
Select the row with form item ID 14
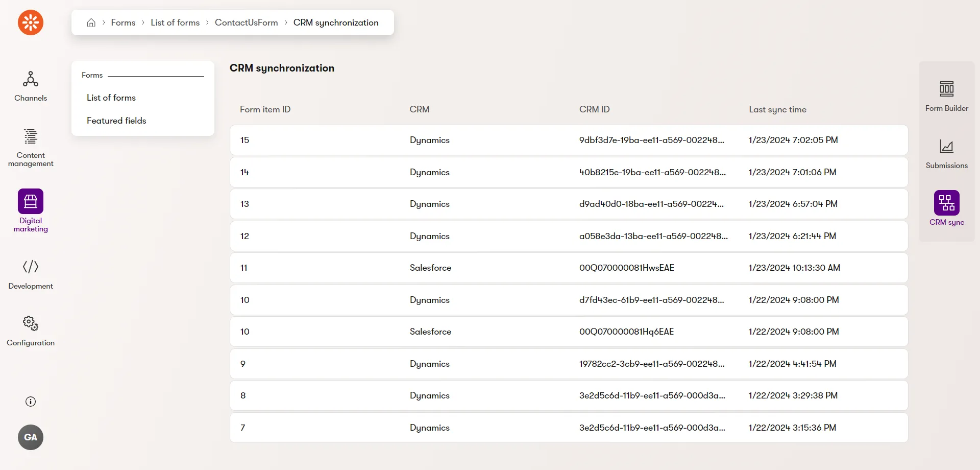(569, 172)
